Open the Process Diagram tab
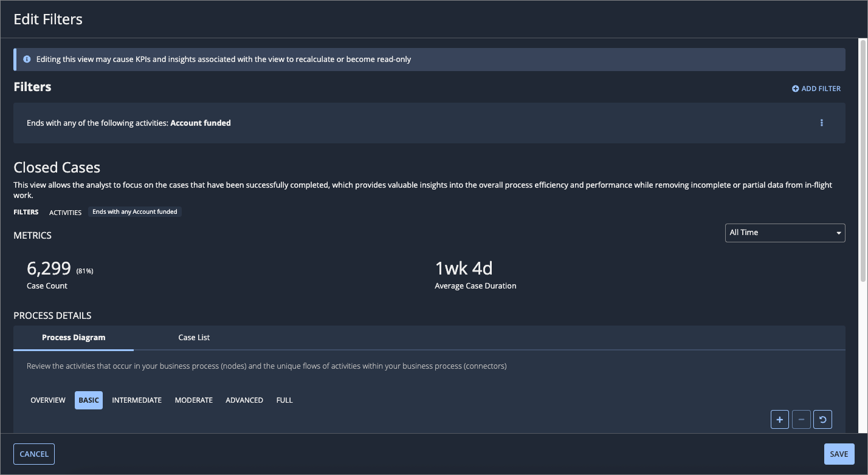This screenshot has width=868, height=475. (x=74, y=338)
